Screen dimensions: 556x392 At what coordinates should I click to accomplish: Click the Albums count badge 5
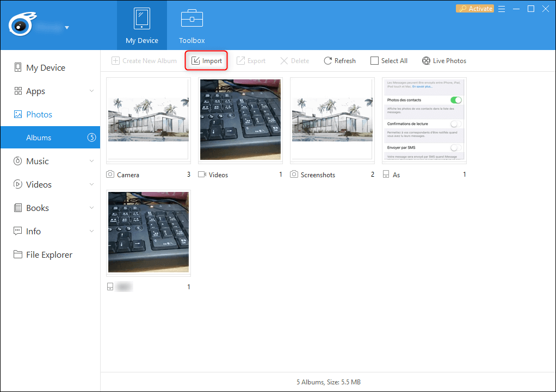(91, 138)
